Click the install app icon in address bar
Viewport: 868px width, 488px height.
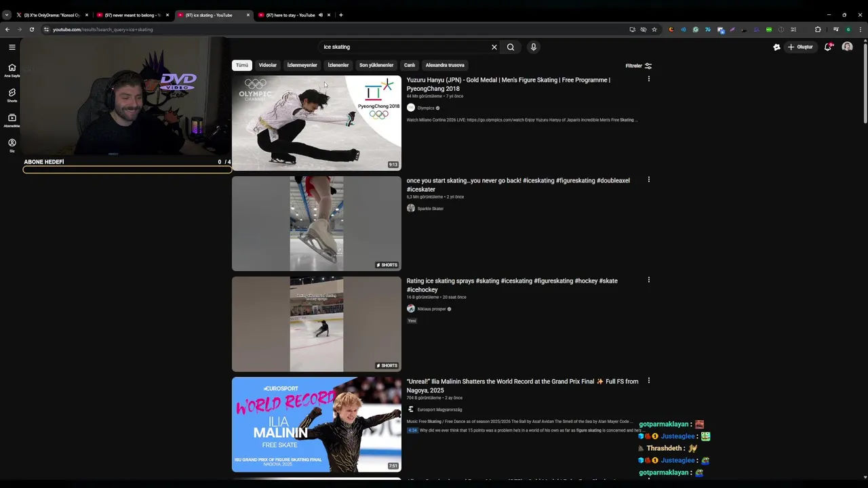click(632, 29)
